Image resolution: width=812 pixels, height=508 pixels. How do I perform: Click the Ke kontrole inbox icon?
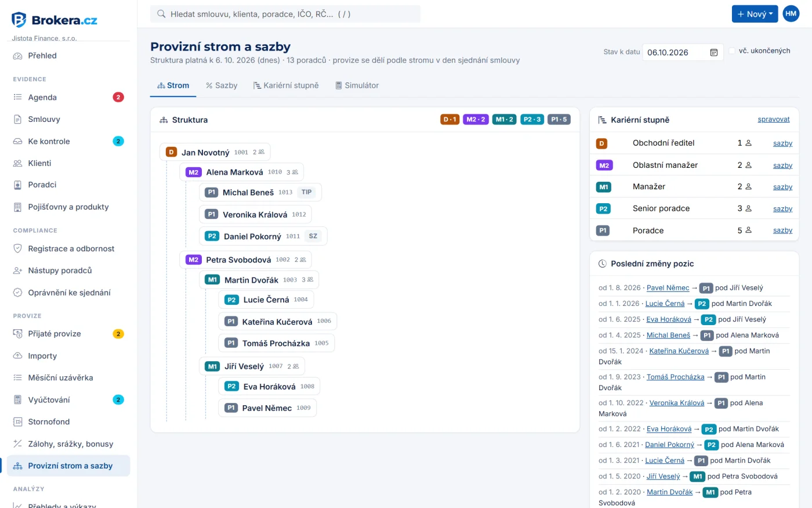(17, 141)
